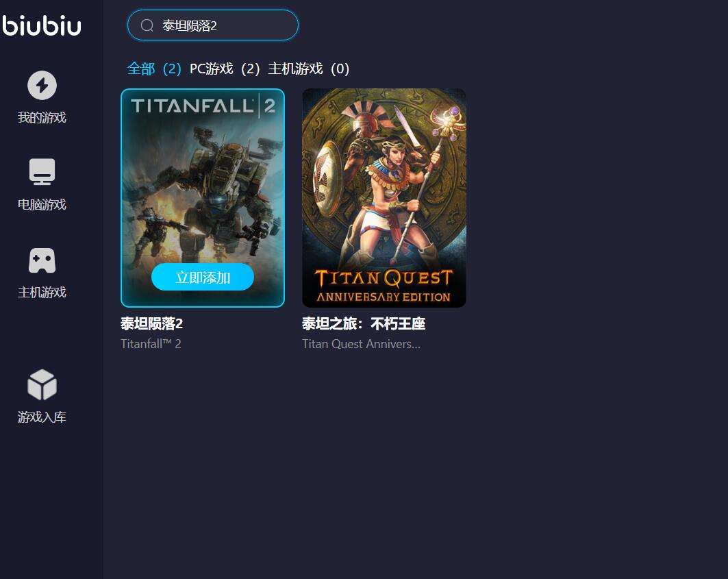Select the 我的游戏 sidebar label
Viewport: 728px width, 579px height.
coord(42,118)
